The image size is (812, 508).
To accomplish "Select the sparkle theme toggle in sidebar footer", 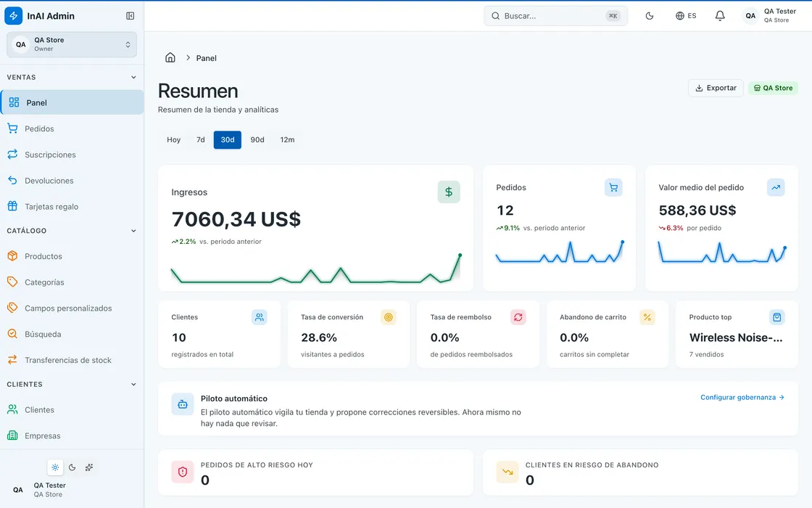I will 89,467.
